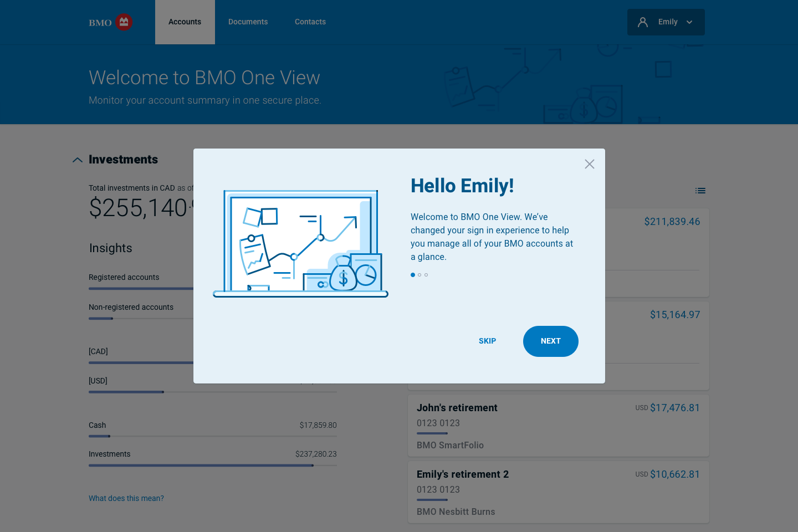Open Emily's retirement 2 account card
The height and width of the screenshot is (532, 798).
pos(559,492)
